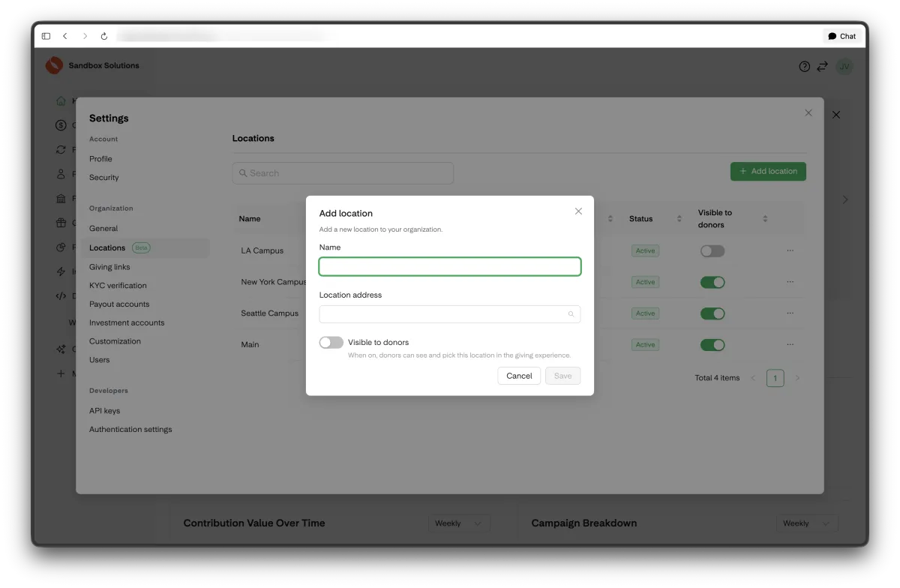Click the Active status badge for LA Campus
The width and height of the screenshot is (900, 588).
[x=645, y=251]
